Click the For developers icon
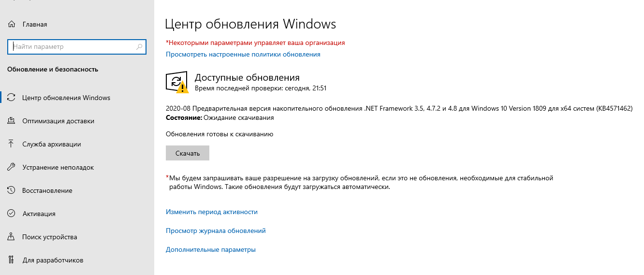Viewport: 644px width, 275px height. pyautogui.click(x=12, y=260)
